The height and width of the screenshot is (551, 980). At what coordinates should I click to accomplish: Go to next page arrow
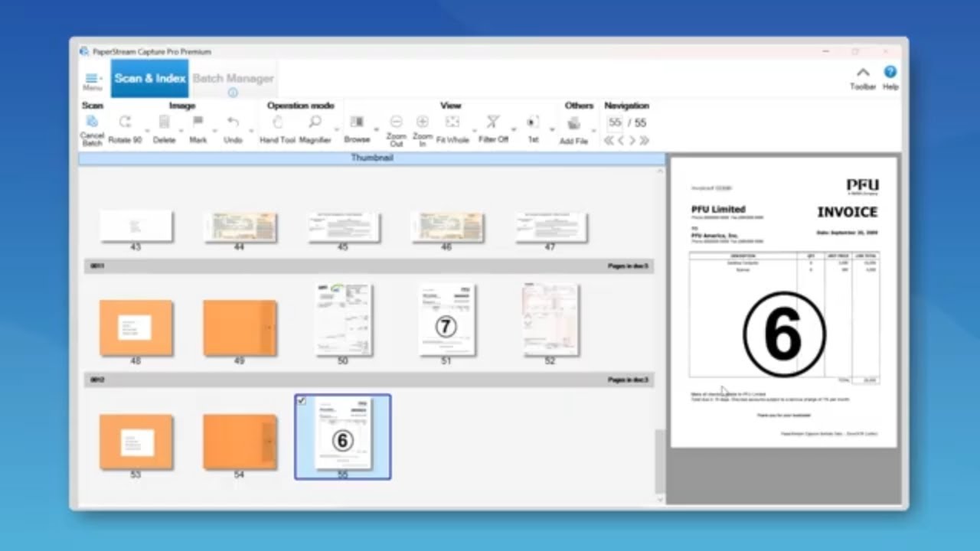[x=632, y=141]
